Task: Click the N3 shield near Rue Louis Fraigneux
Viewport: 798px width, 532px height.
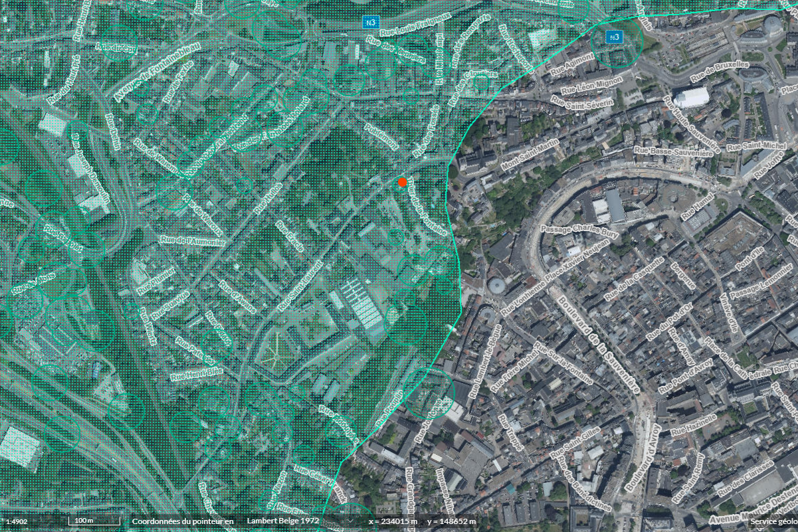Action: tap(371, 22)
